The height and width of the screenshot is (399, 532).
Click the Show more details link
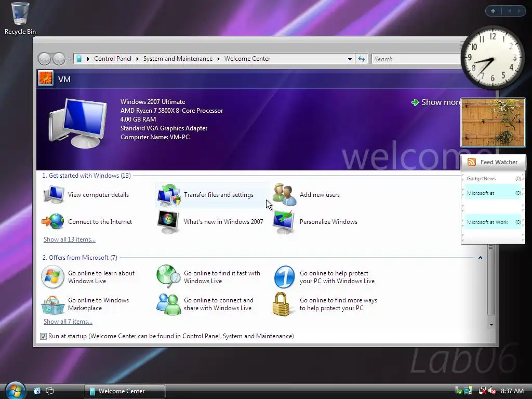click(436, 102)
